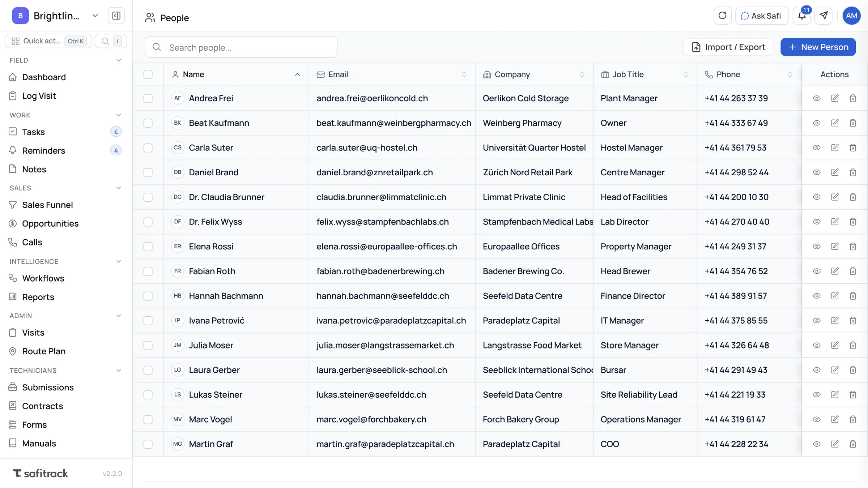The image size is (868, 488).
Task: Open Dashboard in the sidebar
Action: pyautogui.click(x=44, y=77)
